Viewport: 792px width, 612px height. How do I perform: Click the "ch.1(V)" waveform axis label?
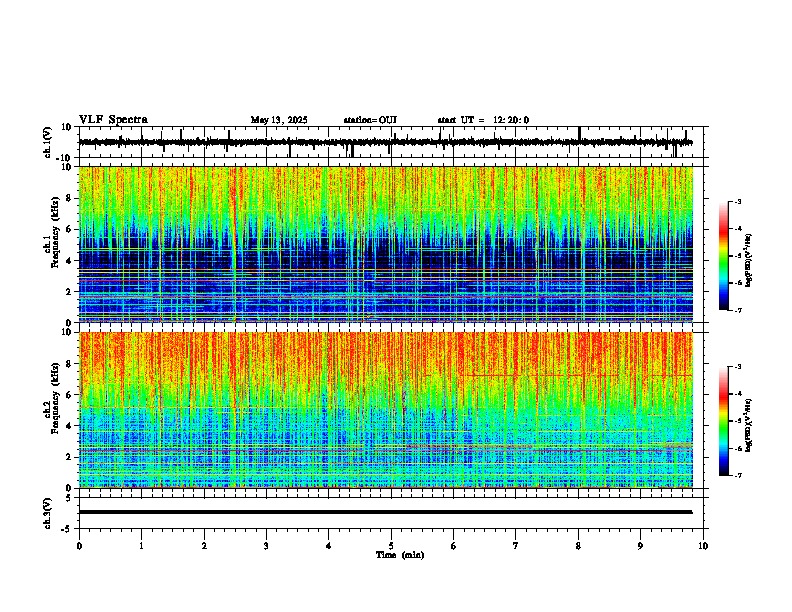coord(47,142)
